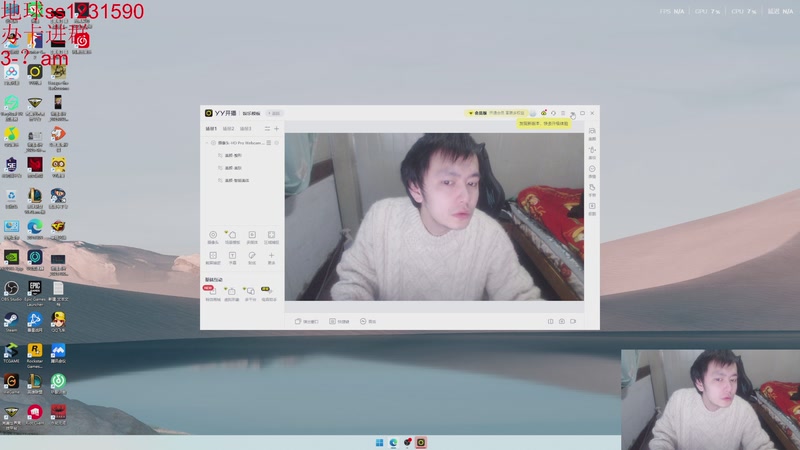Click the webcam overlay thumbnail at the screen corner

(710, 399)
